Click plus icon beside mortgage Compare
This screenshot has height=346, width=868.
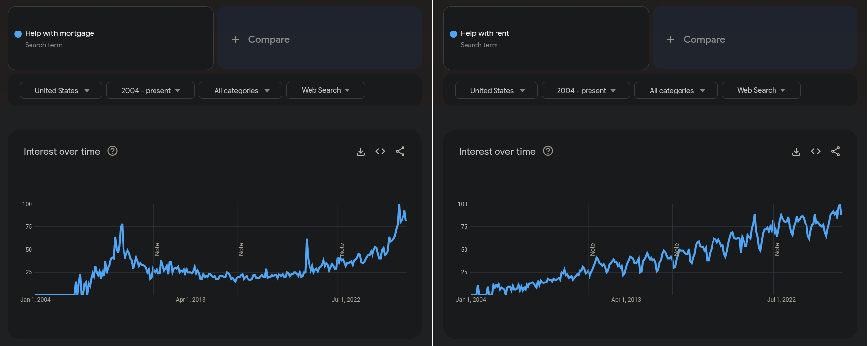pos(235,39)
